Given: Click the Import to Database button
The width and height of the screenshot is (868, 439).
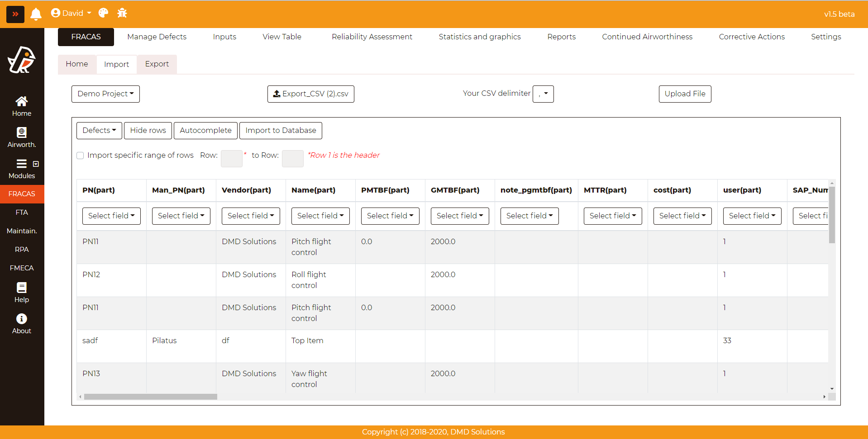Looking at the screenshot, I should 281,131.
